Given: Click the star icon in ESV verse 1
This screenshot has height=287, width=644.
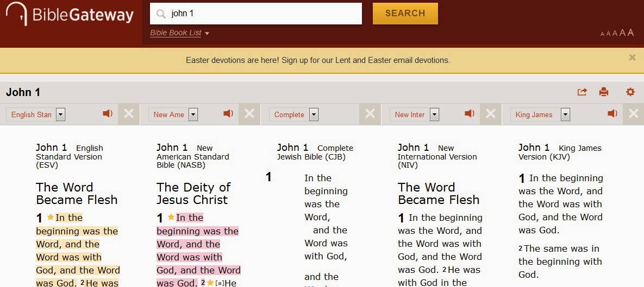Looking at the screenshot, I should coord(50,217).
